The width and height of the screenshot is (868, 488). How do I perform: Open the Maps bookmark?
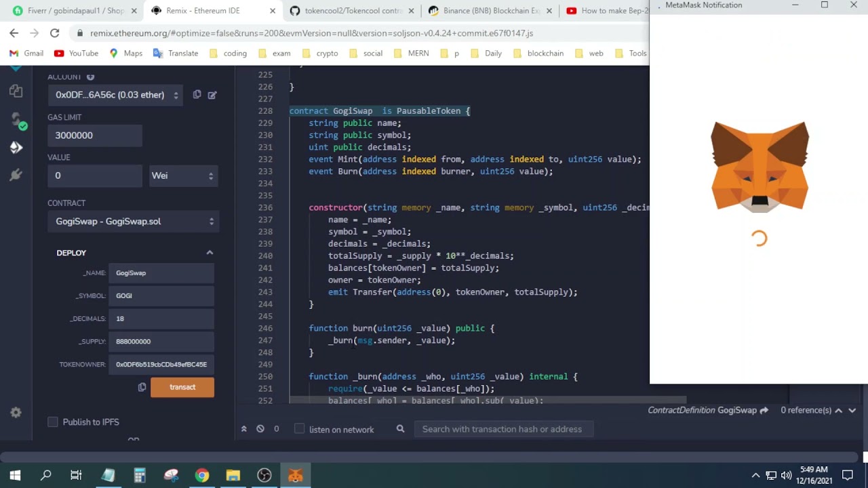[125, 53]
